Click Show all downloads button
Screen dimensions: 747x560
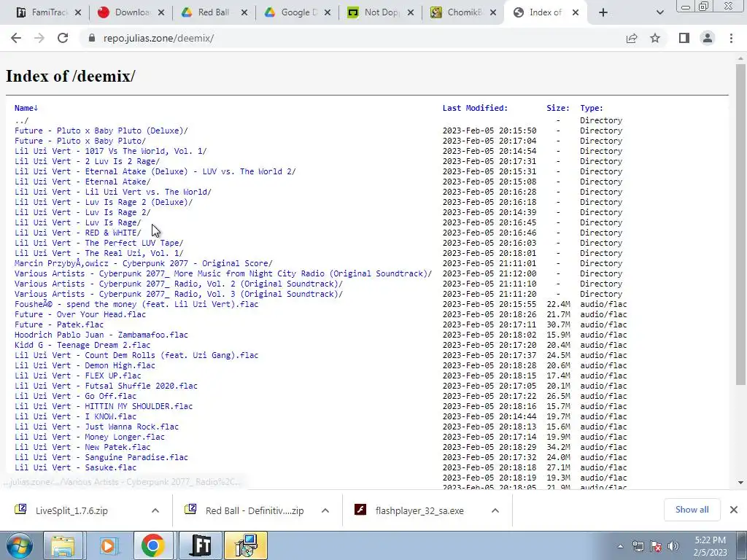click(x=692, y=510)
